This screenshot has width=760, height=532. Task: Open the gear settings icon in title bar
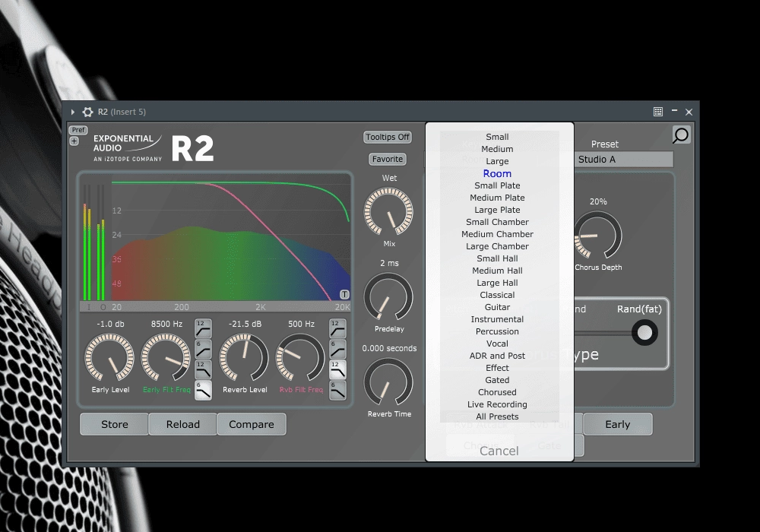87,112
